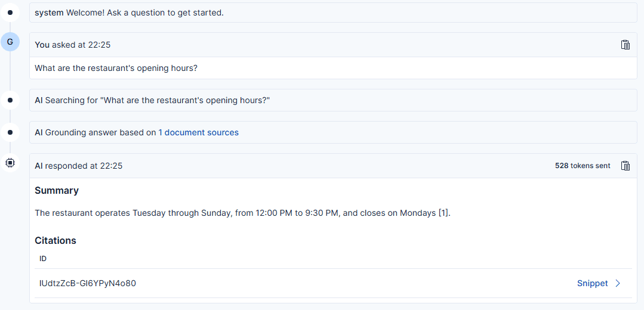
Task: Copy the AI response to clipboard
Action: (625, 166)
